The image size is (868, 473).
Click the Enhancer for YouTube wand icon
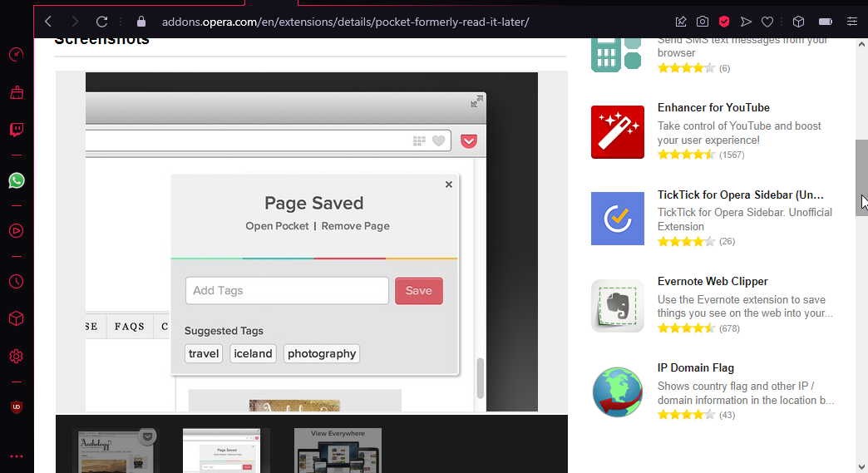tap(617, 132)
